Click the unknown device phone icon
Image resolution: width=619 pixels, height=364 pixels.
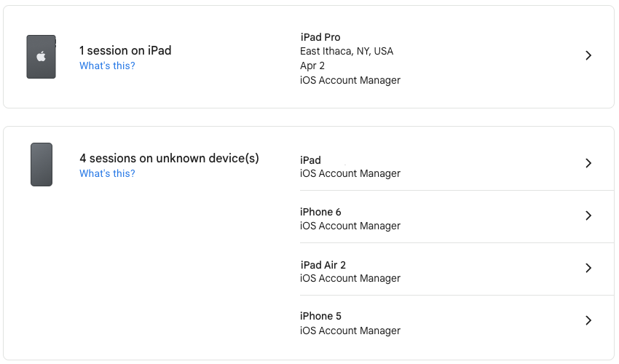42,165
